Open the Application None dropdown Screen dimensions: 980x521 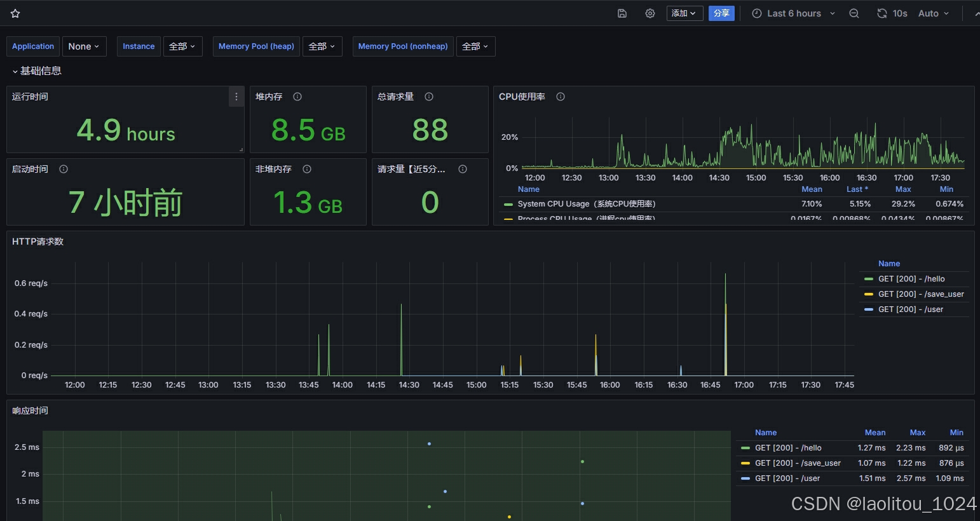point(84,46)
